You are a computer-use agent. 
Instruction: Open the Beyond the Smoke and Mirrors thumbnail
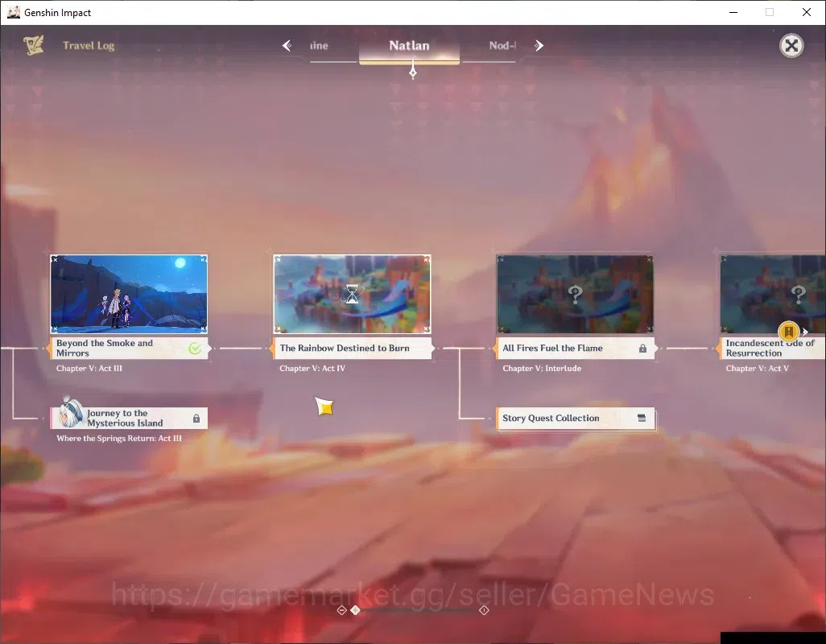click(x=129, y=294)
